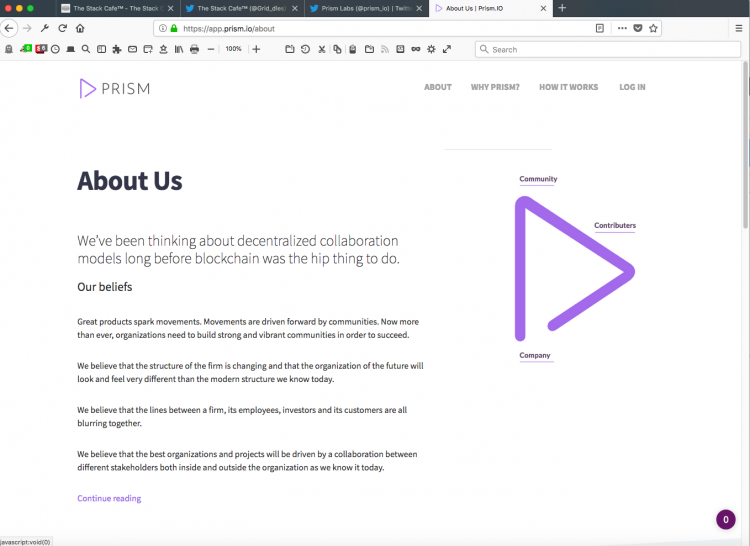Click the PRISM logo
This screenshot has width=750, height=546.
pos(115,88)
